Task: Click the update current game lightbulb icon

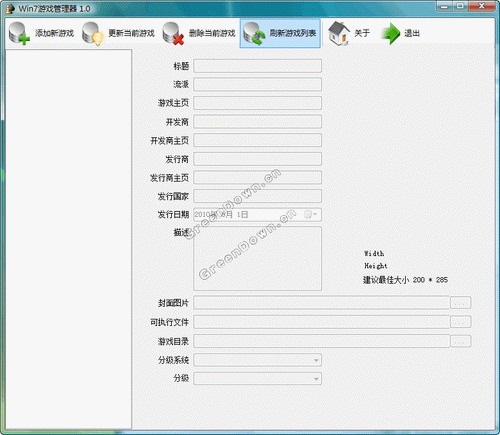Action: 93,33
